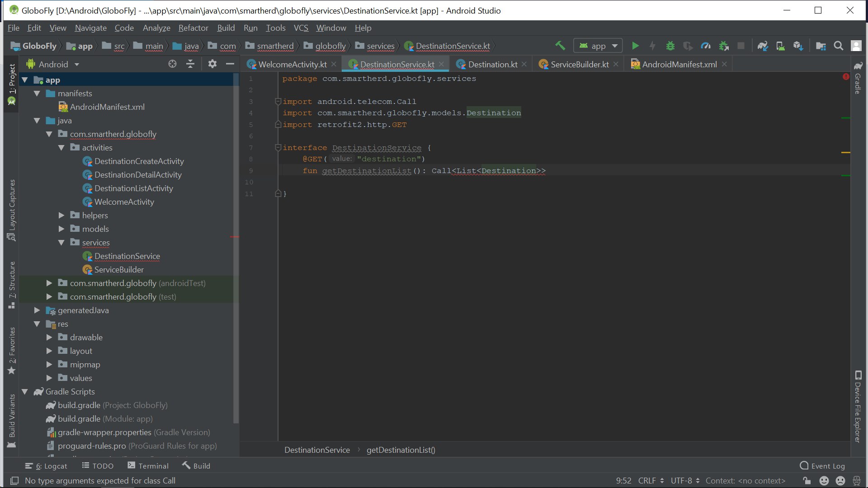Image resolution: width=868 pixels, height=488 pixels.
Task: Toggle the 1: Project tool window
Action: click(12, 84)
